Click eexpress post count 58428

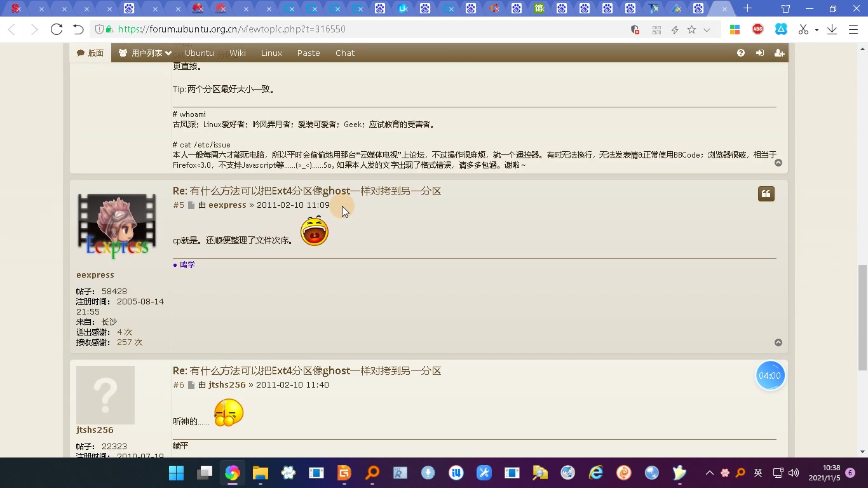point(114,291)
